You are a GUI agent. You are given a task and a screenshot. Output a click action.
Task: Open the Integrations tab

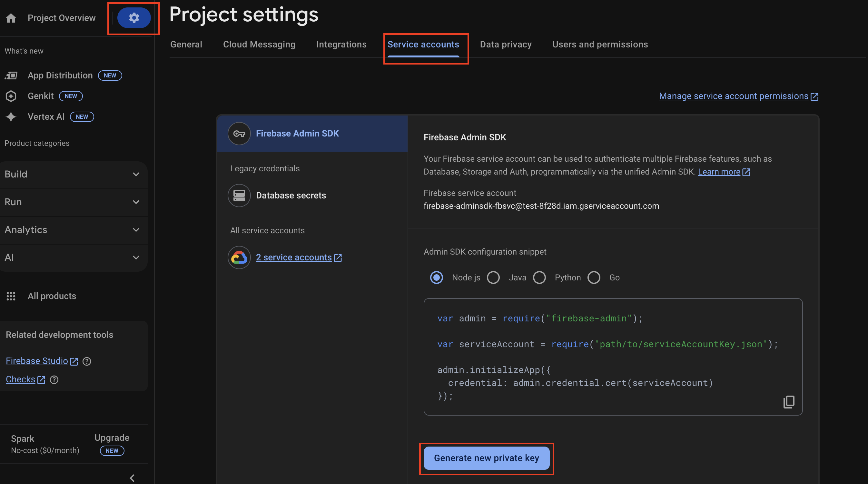pyautogui.click(x=341, y=45)
